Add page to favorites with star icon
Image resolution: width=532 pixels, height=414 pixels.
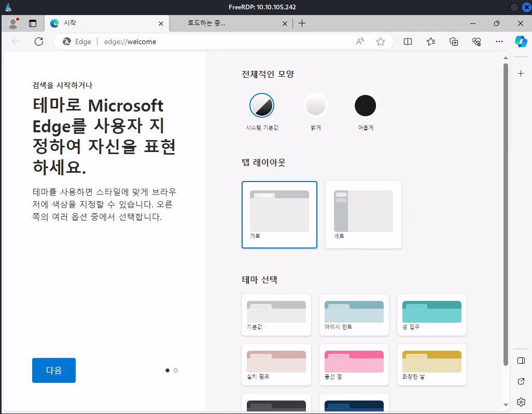pyautogui.click(x=381, y=42)
